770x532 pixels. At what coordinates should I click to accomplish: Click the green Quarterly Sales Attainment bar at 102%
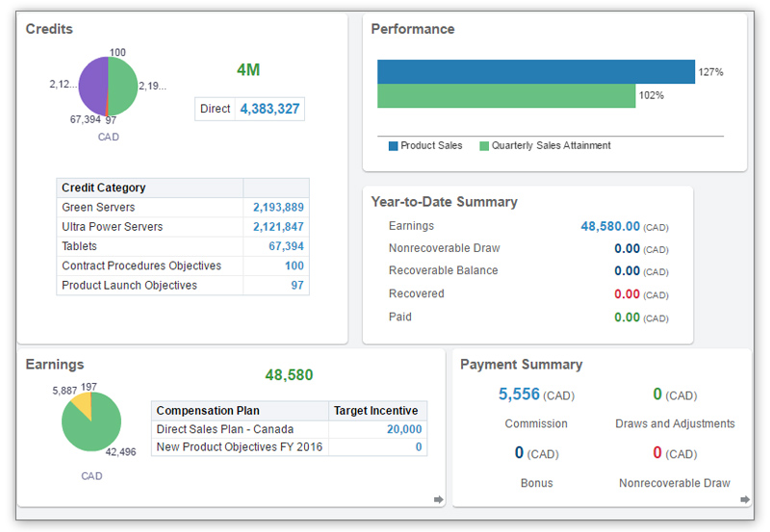(506, 96)
